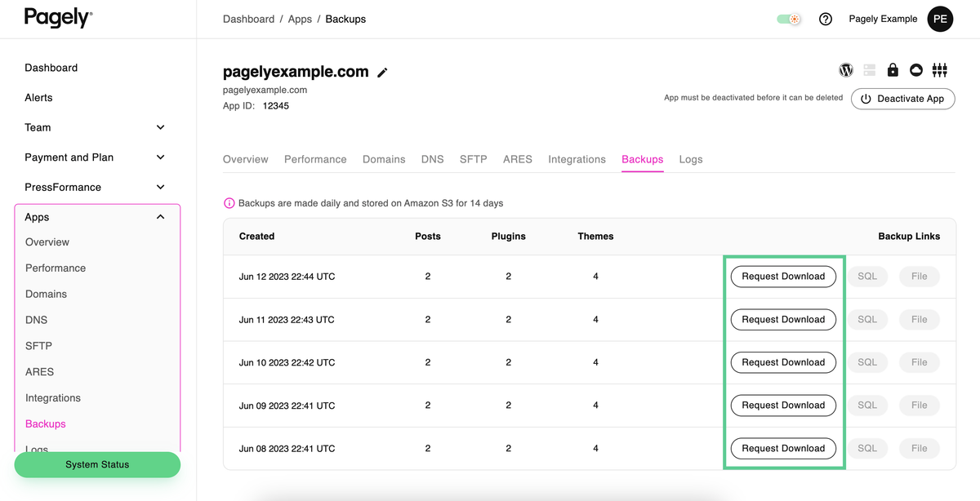Switch to the DNS tab
The width and height of the screenshot is (980, 501).
click(433, 159)
